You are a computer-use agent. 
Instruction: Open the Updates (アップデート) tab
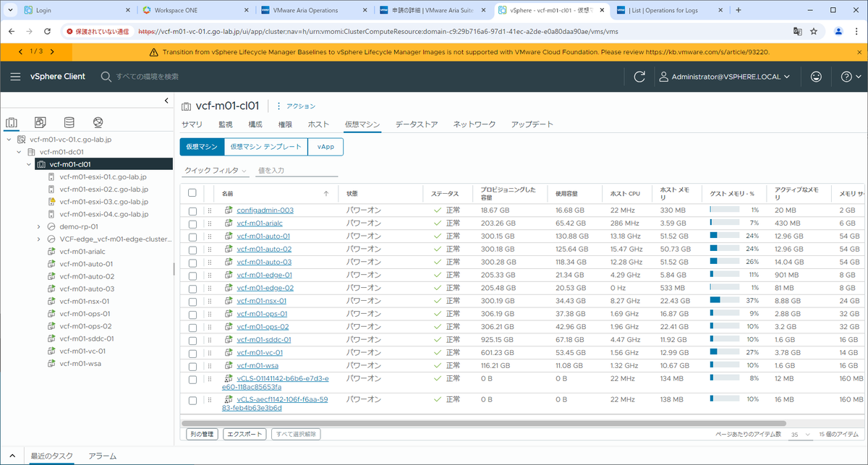point(532,124)
